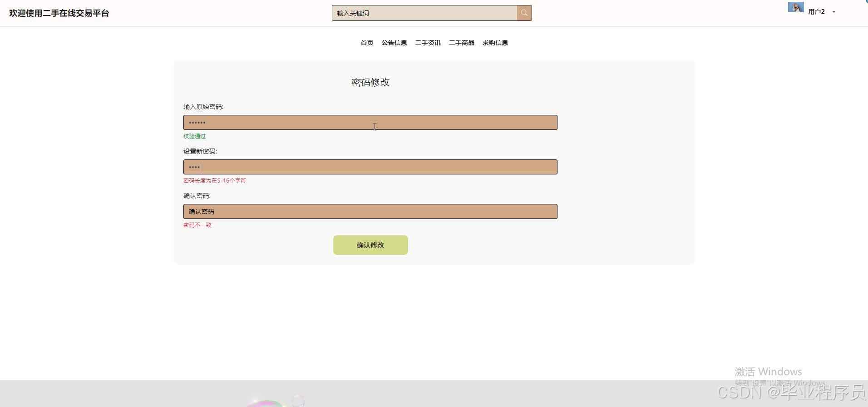This screenshot has width=868, height=407.
Task: Open the 公告信息 menu item
Action: pos(394,43)
